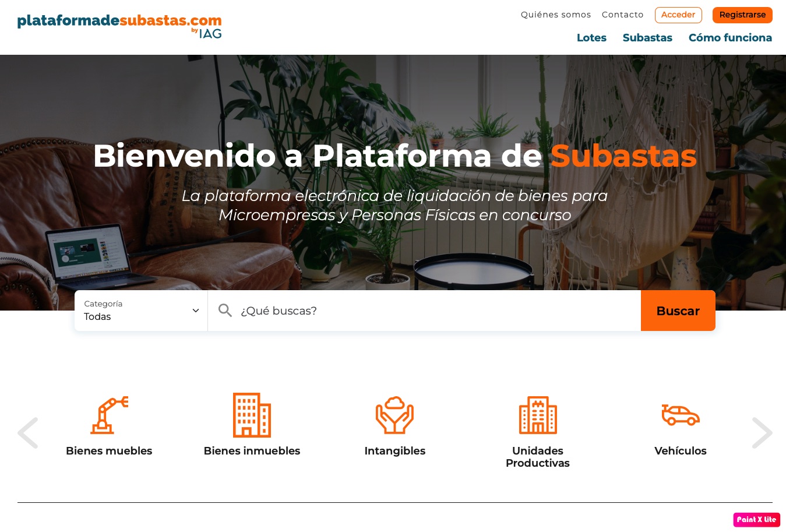Click the Categoría dropdown chevron arrow
This screenshot has width=786, height=532.
pyautogui.click(x=196, y=311)
